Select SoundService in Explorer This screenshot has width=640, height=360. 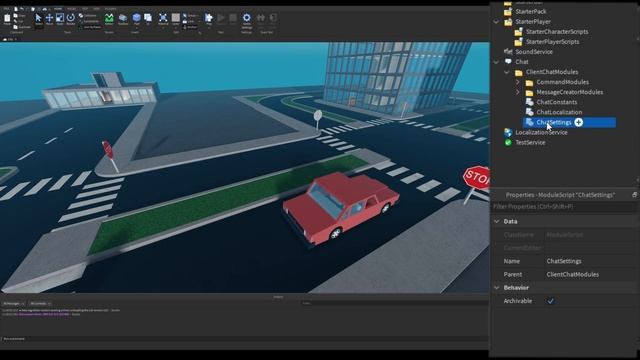(534, 52)
